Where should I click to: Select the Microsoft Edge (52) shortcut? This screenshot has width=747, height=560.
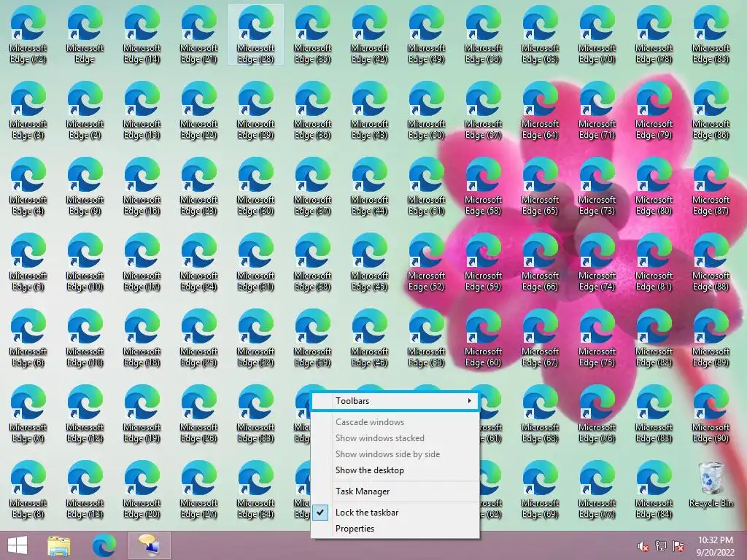426,262
